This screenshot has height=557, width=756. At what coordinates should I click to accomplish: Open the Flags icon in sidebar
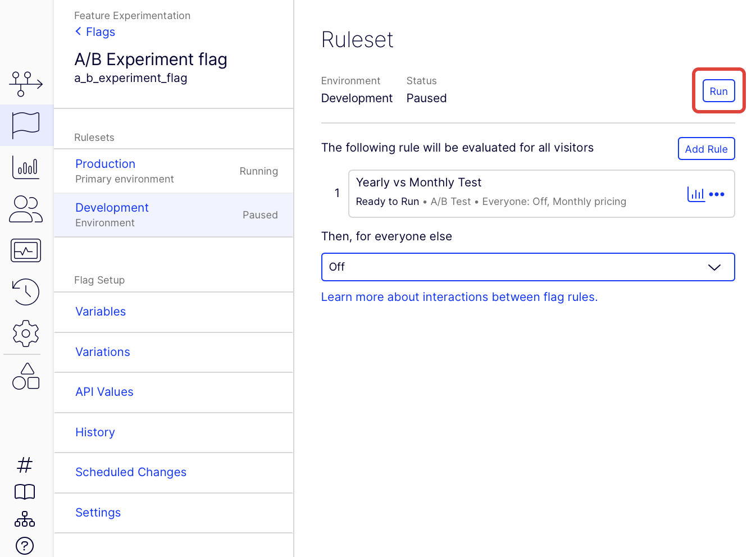click(26, 125)
